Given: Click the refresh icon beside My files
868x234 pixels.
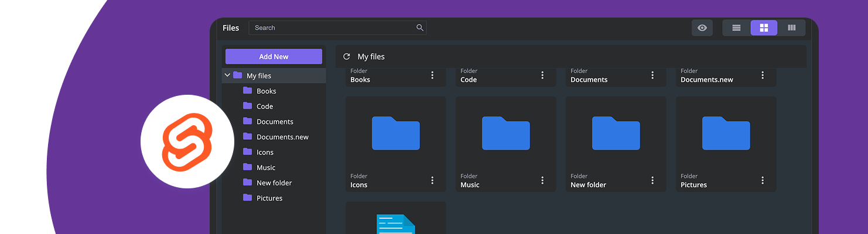Looking at the screenshot, I should [346, 57].
